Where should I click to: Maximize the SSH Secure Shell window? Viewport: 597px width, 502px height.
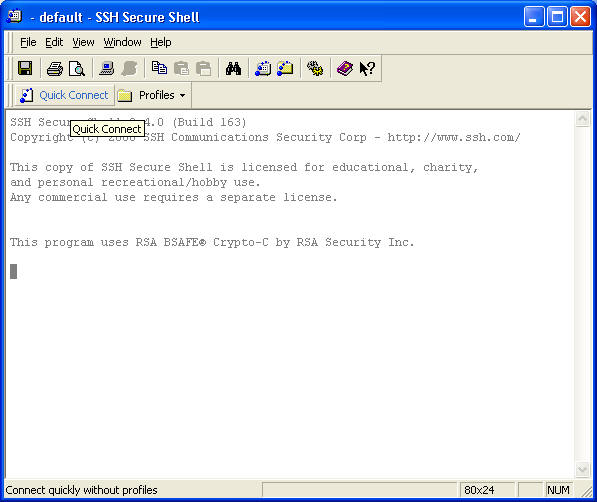point(557,17)
